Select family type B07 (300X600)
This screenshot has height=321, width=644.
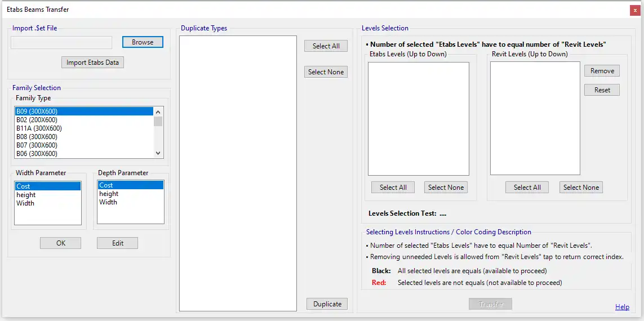[x=84, y=145]
